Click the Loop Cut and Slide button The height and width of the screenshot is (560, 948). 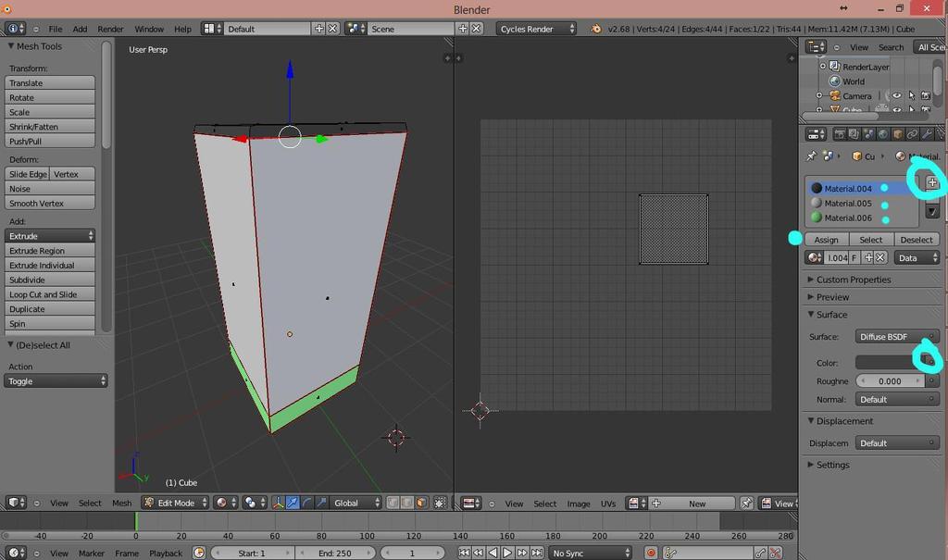click(x=50, y=294)
